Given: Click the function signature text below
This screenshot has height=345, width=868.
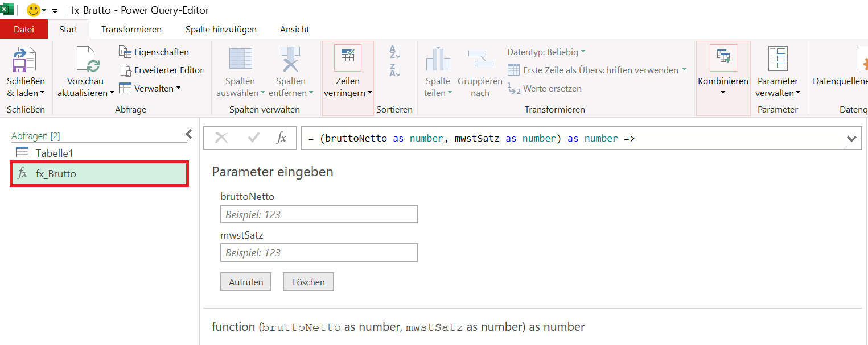Looking at the screenshot, I should click(x=398, y=327).
